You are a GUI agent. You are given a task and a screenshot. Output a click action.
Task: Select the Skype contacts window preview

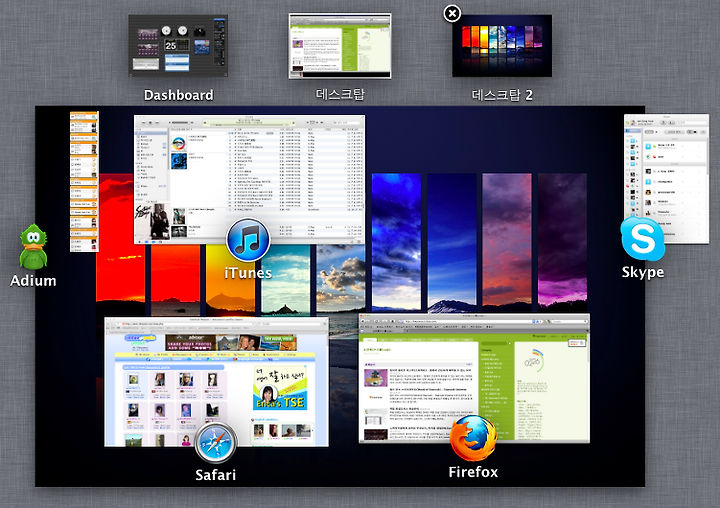666,179
